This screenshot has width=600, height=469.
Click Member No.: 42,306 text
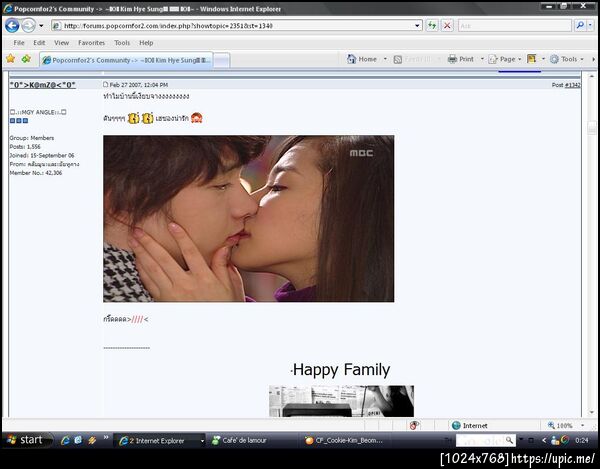coord(36,173)
